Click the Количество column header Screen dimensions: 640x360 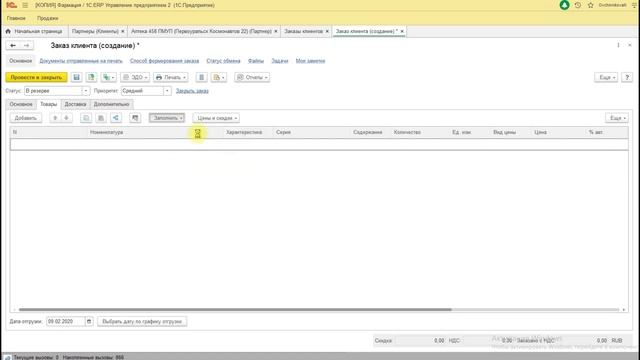407,132
